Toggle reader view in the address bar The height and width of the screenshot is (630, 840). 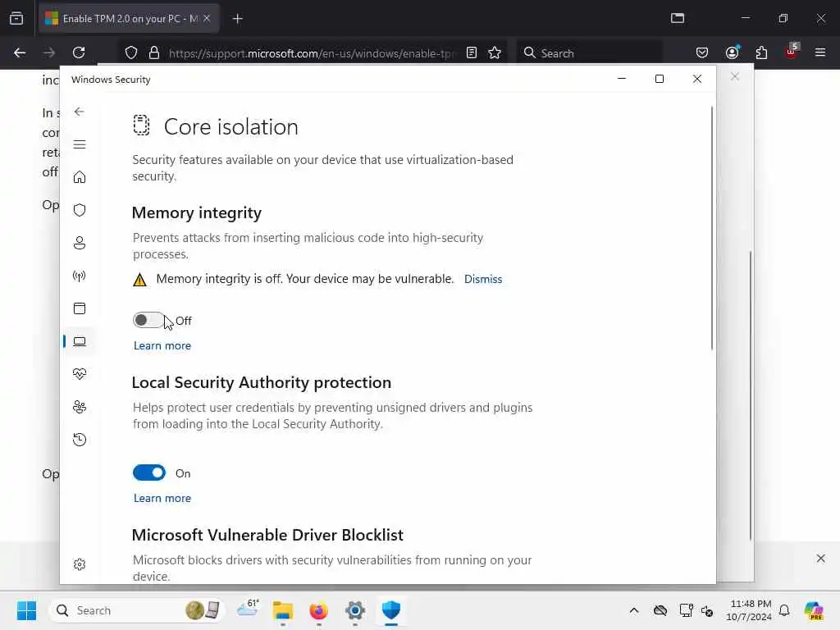(472, 52)
